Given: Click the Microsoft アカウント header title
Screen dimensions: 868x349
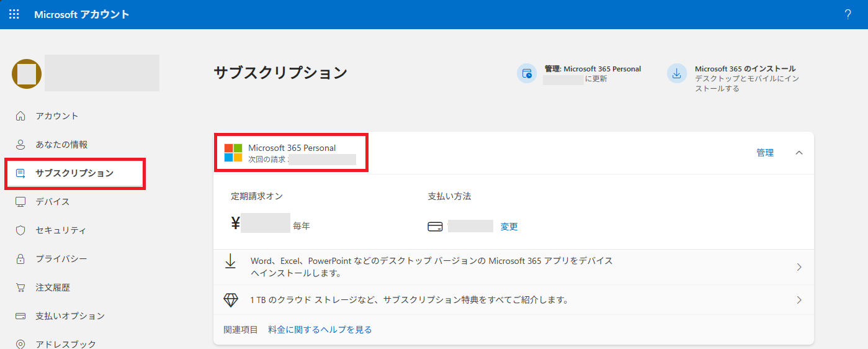Looking at the screenshot, I should pos(82,14).
